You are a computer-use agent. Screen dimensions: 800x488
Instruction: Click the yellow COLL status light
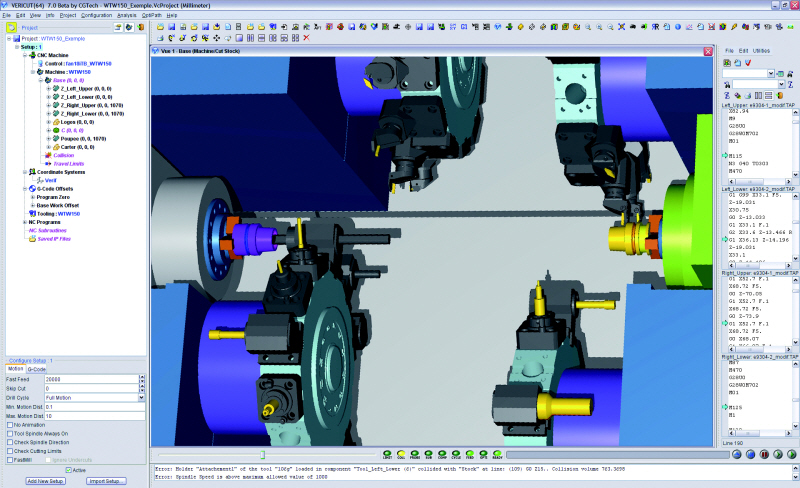tap(401, 454)
